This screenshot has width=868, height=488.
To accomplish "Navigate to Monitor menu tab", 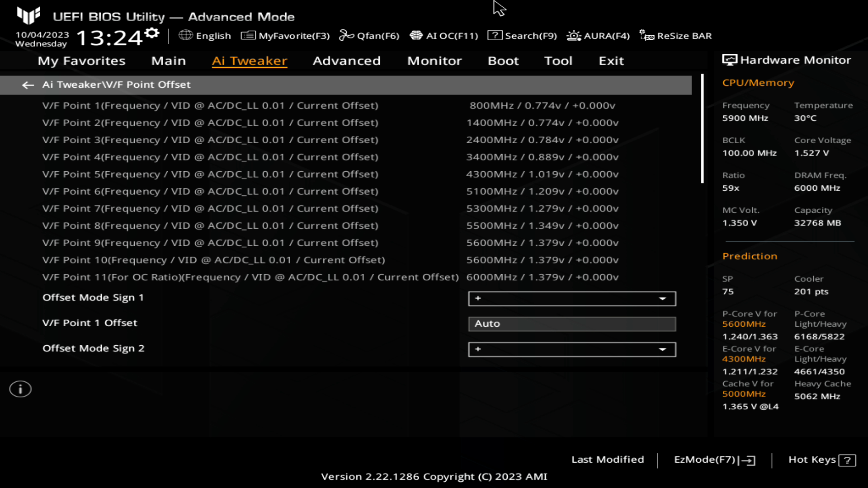I will (434, 60).
